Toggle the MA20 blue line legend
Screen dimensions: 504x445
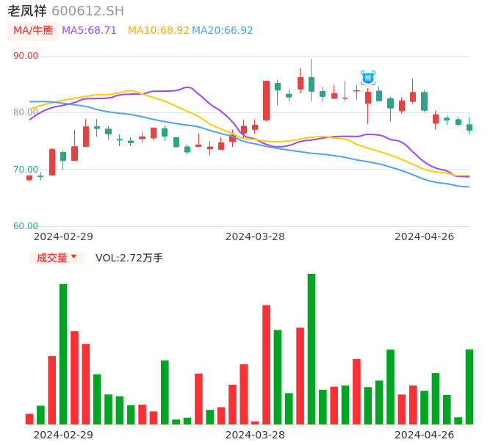(223, 31)
